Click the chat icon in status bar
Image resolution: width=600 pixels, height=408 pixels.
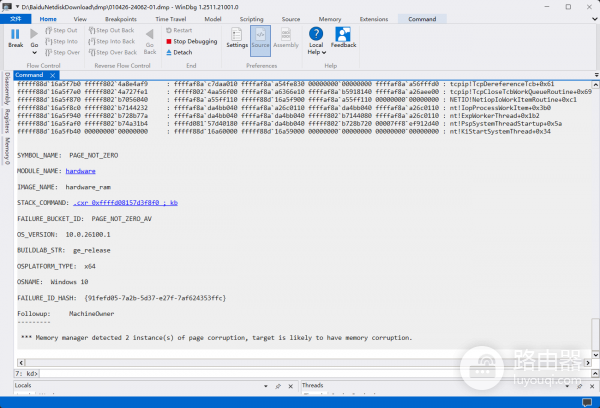tap(587, 402)
